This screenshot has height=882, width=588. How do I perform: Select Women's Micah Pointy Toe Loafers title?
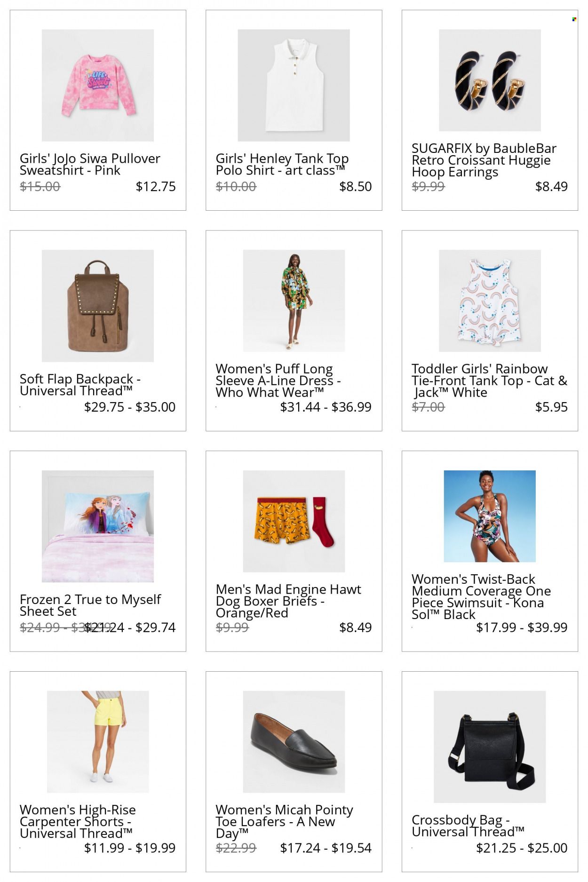pyautogui.click(x=284, y=821)
